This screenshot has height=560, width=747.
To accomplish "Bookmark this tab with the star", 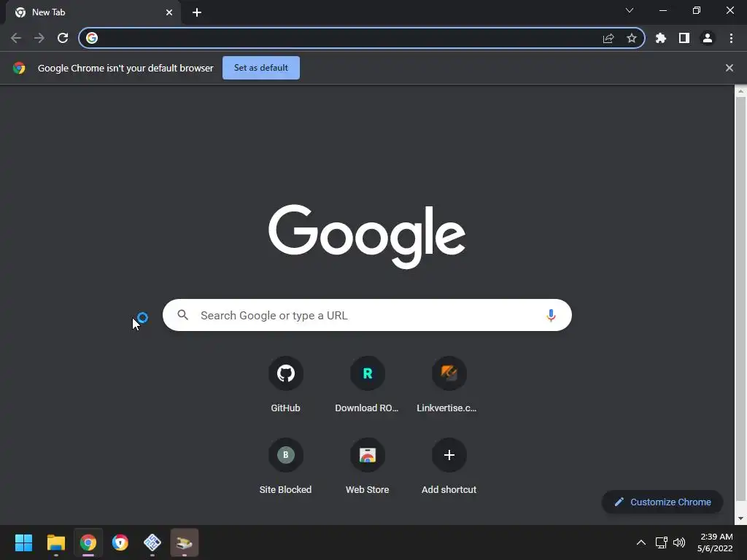I will tap(632, 38).
